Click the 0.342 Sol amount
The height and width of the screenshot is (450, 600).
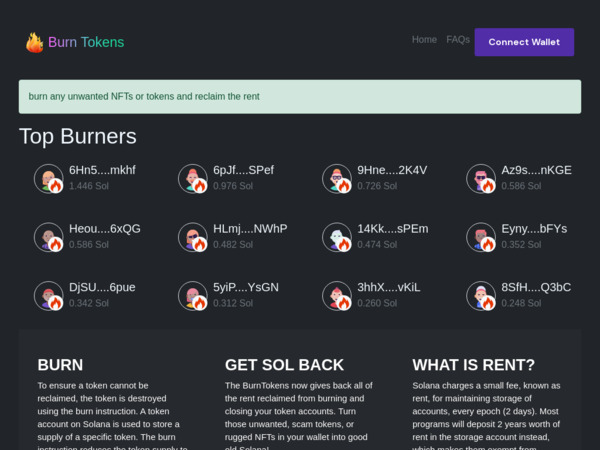(x=89, y=303)
